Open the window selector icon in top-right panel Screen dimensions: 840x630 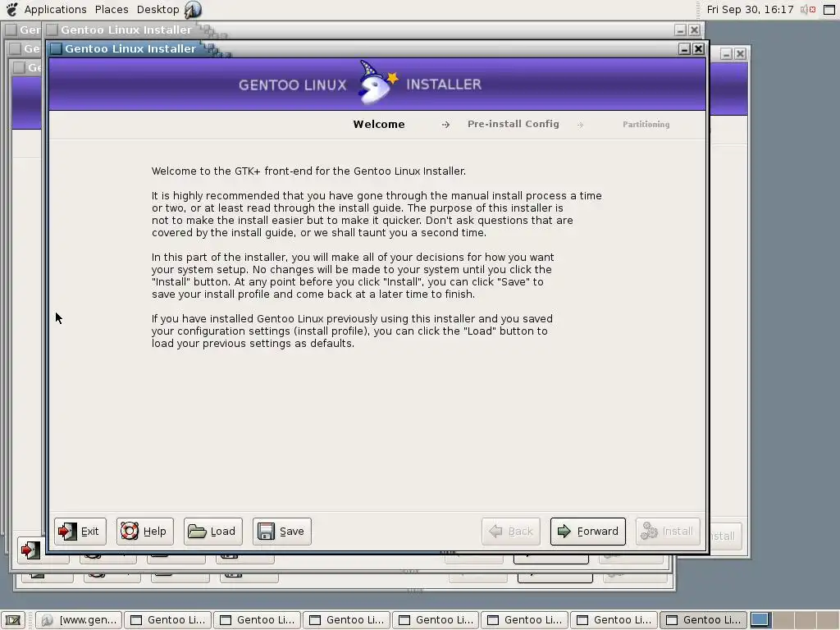[829, 9]
